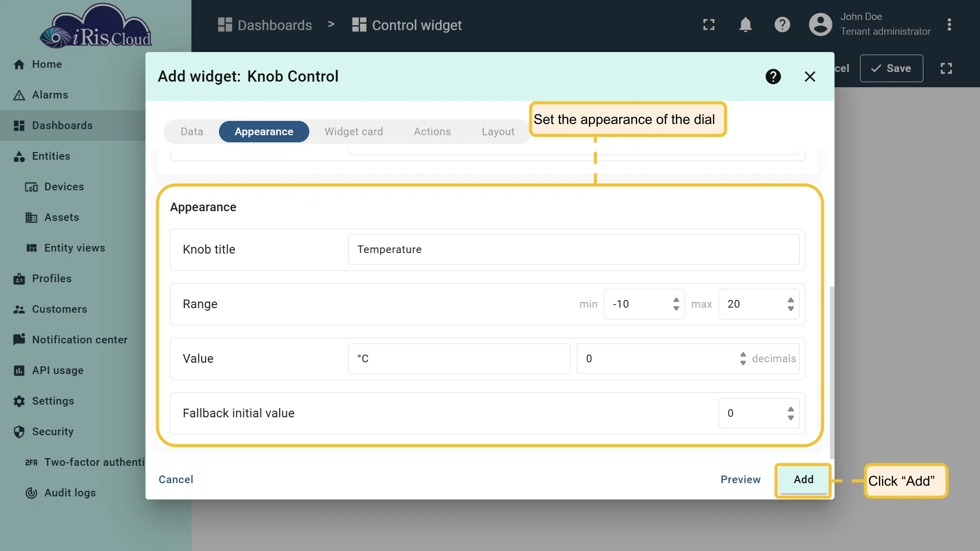980x551 pixels.
Task: Open the help icon in top bar
Action: (x=782, y=24)
